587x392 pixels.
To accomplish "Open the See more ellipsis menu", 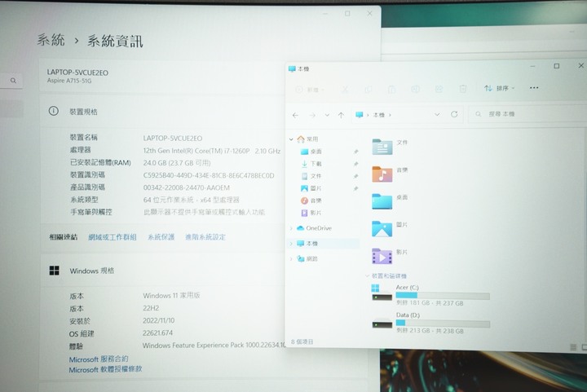I will (534, 87).
